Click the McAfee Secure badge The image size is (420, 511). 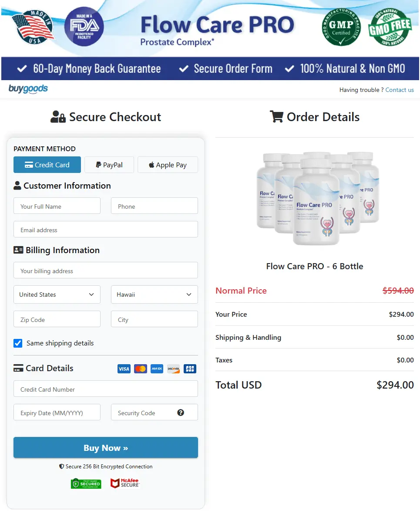(125, 483)
